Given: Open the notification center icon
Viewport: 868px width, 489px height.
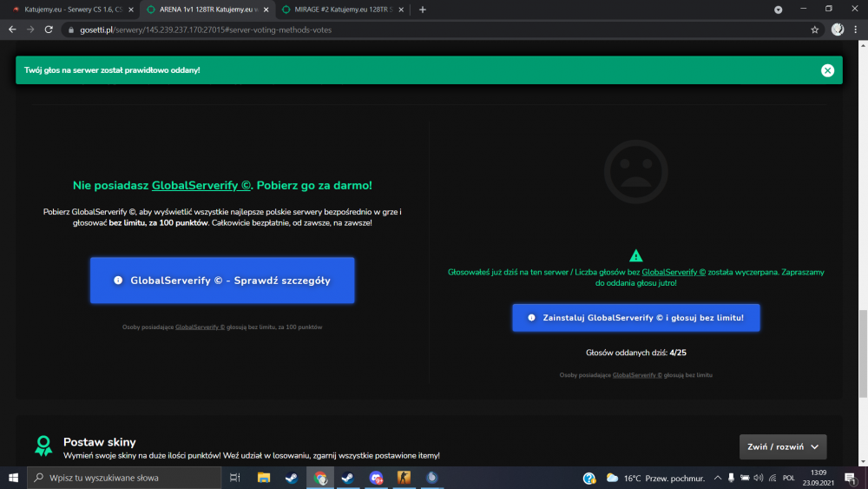Looking at the screenshot, I should pos(851,478).
